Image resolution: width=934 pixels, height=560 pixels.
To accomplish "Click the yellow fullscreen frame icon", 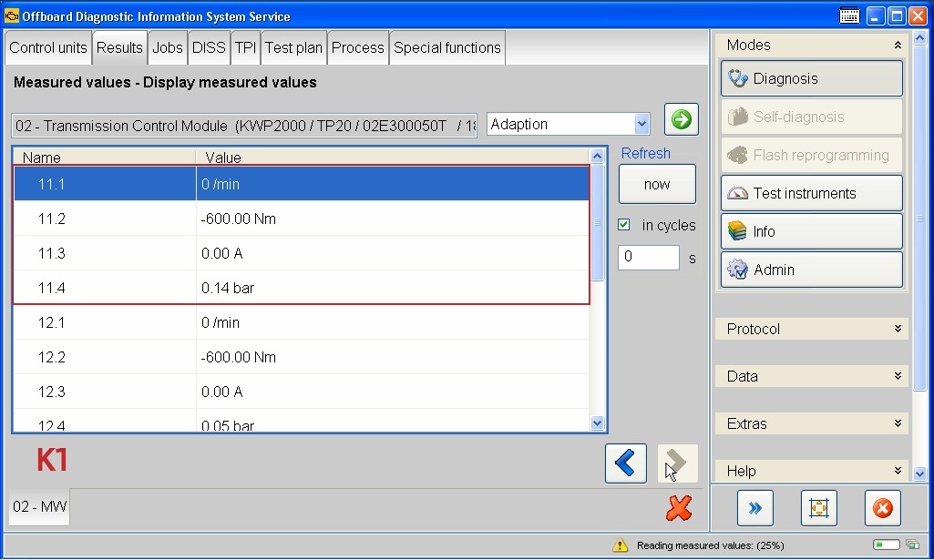I will pyautogui.click(x=818, y=508).
